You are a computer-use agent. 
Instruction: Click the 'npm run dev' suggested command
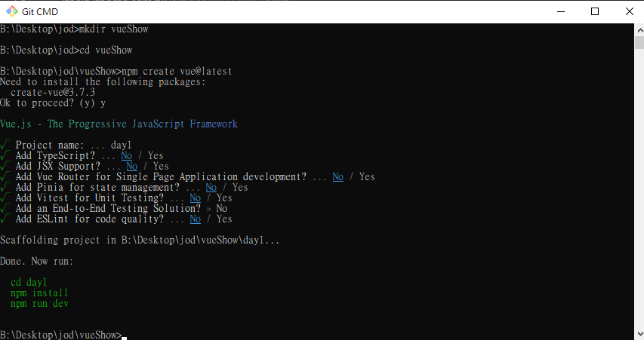coord(39,304)
